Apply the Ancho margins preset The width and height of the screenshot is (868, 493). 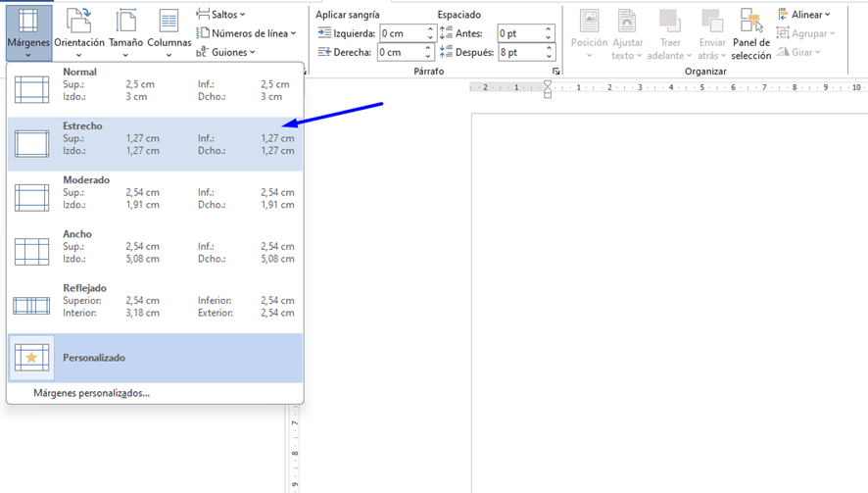click(x=155, y=252)
